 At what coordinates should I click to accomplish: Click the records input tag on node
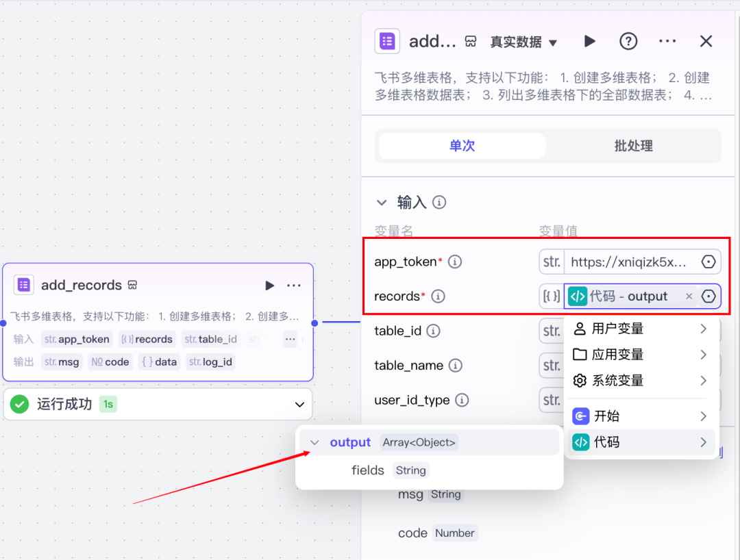tap(147, 339)
